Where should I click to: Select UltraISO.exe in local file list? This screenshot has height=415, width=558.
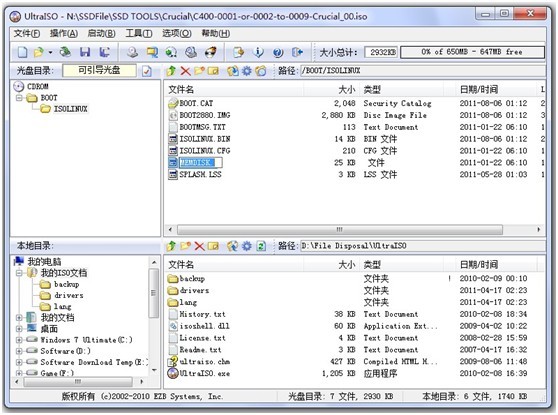[205, 373]
